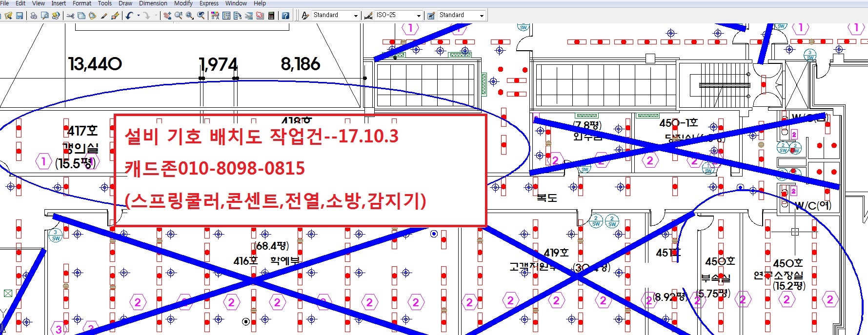Open the DesignCenter icon

click(x=226, y=16)
